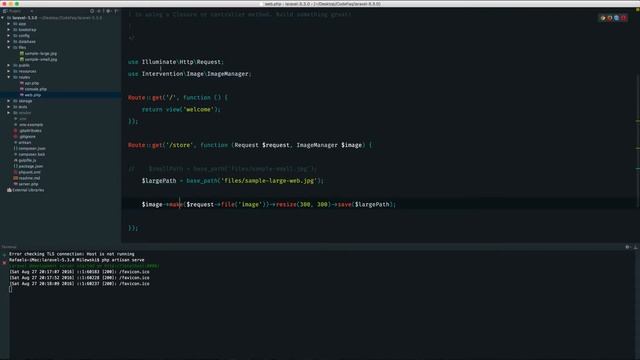Screen dimensions: 640x360
Task: Open preview in Opera browser icon
Action: (x=624, y=18)
